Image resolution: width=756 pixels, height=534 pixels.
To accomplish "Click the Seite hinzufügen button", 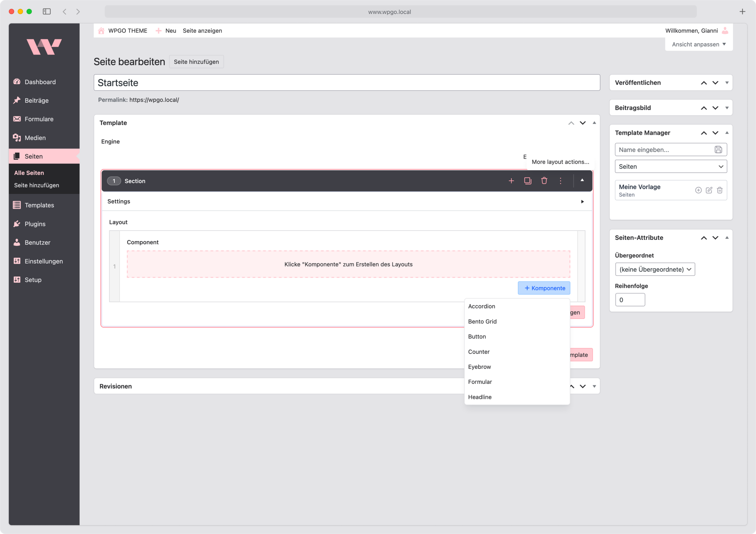I will pos(196,62).
